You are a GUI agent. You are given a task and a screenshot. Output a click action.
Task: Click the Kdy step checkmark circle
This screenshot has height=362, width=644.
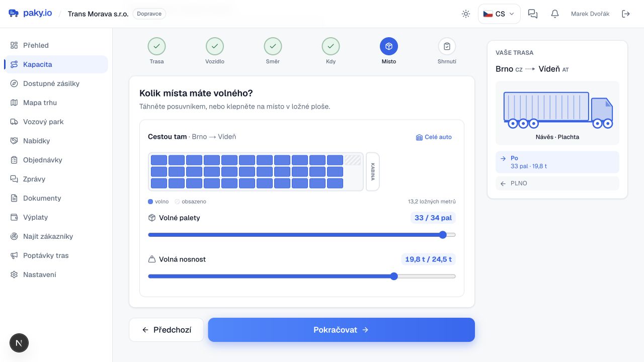point(331,46)
